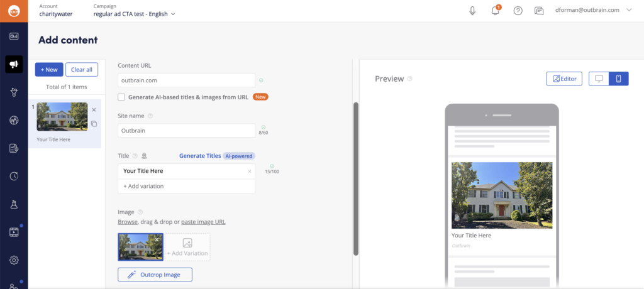The width and height of the screenshot is (644, 289).
Task: Enable Generate AI-based titles & images checkbox
Action: pos(121,97)
